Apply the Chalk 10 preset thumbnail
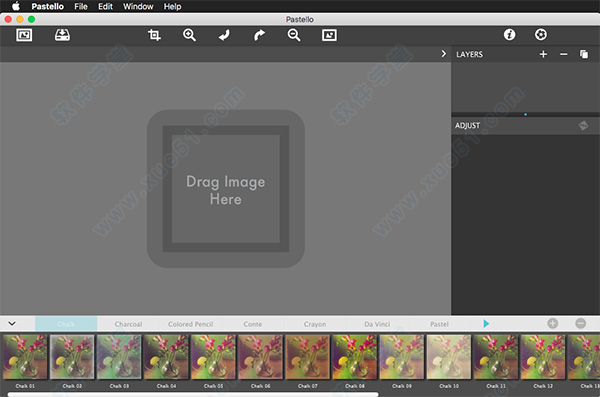The height and width of the screenshot is (397, 600). (x=449, y=357)
